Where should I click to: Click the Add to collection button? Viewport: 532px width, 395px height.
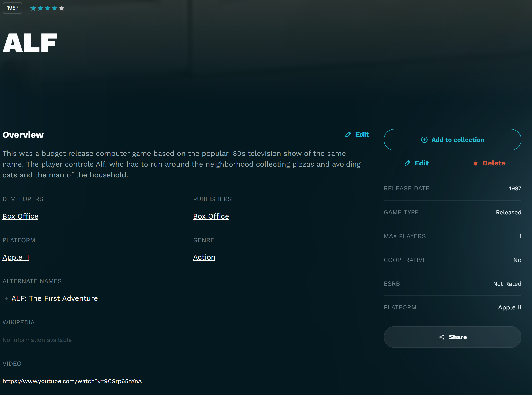tap(452, 140)
